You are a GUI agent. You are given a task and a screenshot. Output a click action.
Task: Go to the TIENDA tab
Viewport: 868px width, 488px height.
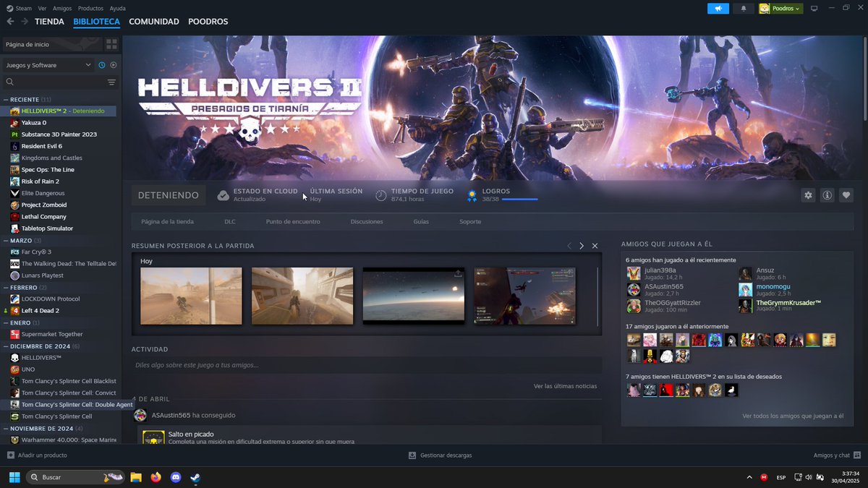(x=49, y=22)
